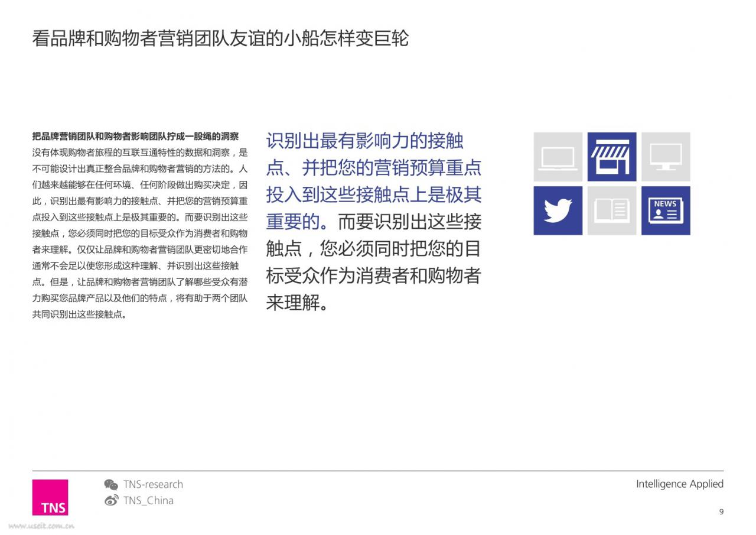Click the desktop monitor icon tile

(x=666, y=157)
